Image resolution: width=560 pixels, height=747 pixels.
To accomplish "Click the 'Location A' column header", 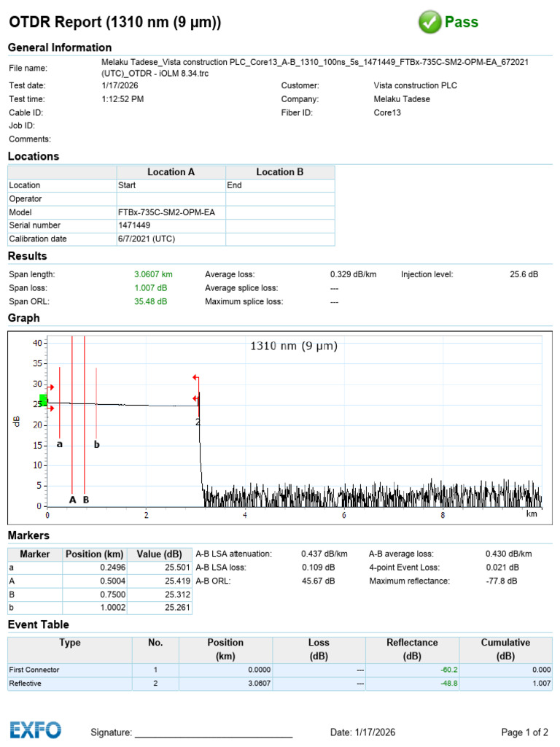I will coord(171,172).
